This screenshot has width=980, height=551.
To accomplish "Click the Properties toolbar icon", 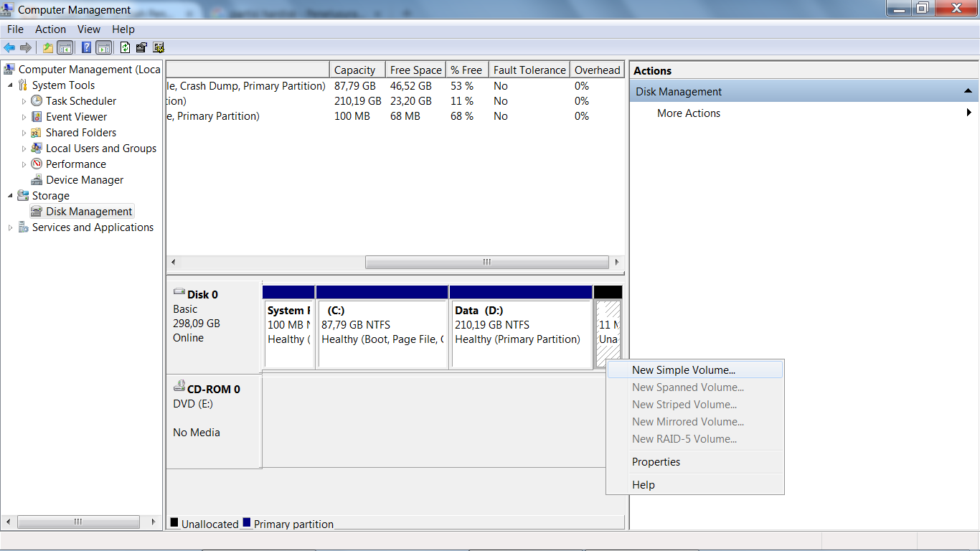I will (x=142, y=47).
